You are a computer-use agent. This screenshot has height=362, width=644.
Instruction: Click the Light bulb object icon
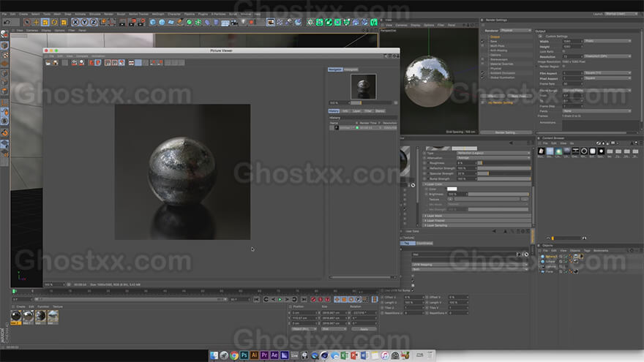(x=243, y=22)
